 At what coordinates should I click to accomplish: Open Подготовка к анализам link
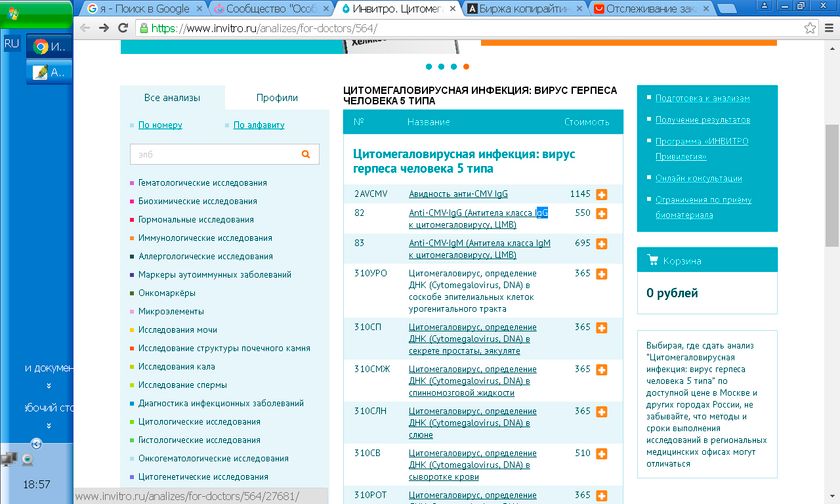pyautogui.click(x=702, y=98)
